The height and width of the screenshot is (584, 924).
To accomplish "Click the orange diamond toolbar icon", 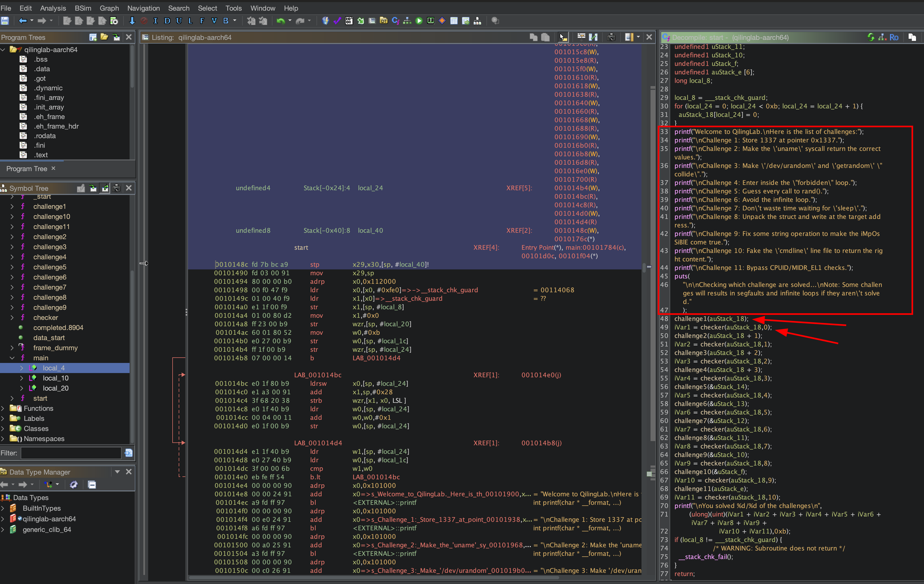I will tap(442, 21).
